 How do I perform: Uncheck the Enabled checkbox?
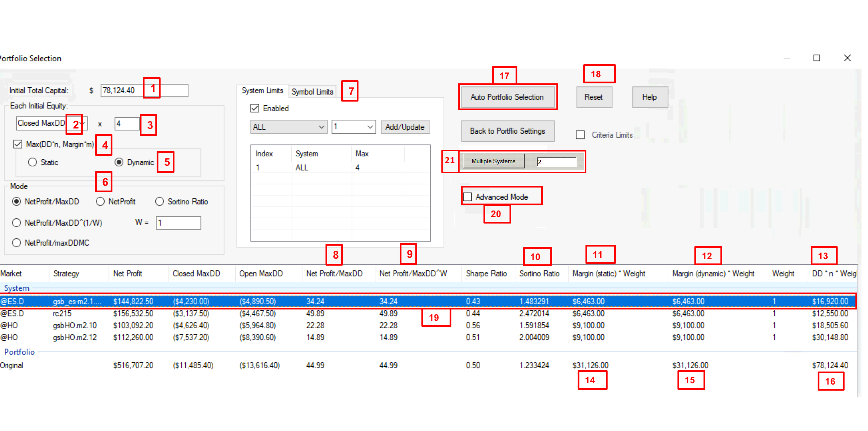click(255, 109)
